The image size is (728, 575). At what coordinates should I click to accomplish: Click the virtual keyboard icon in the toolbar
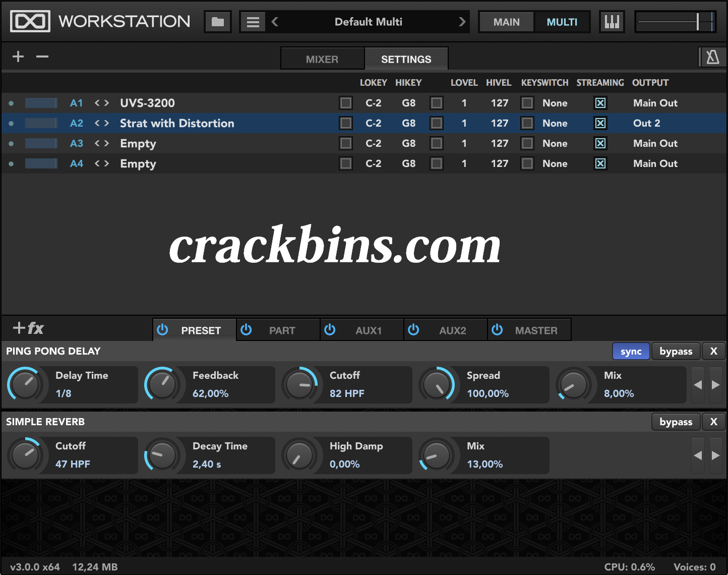[x=612, y=21]
